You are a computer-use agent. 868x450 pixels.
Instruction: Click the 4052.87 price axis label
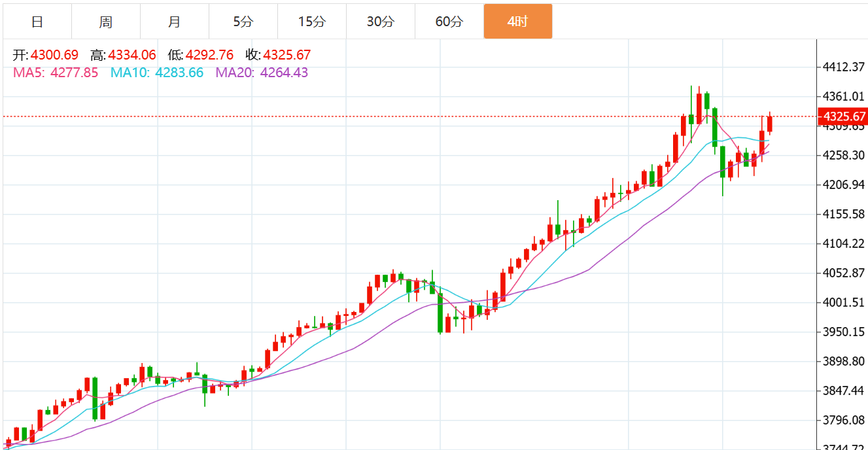coord(844,273)
